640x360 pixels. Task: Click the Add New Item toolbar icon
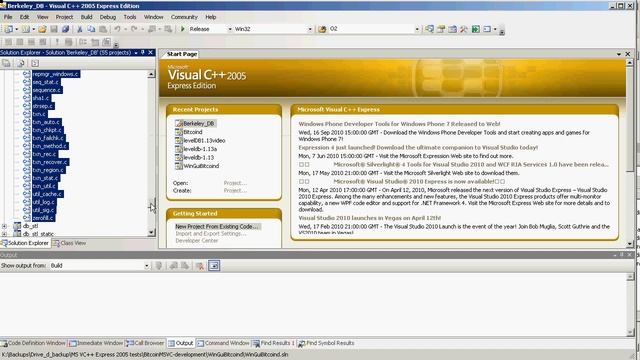25,29
